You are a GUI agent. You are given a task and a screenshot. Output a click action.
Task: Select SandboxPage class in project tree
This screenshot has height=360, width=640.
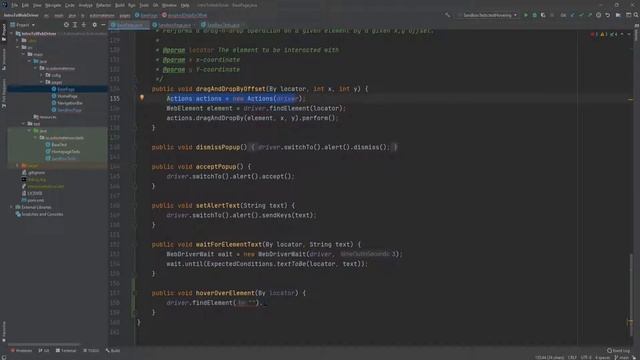[67, 110]
